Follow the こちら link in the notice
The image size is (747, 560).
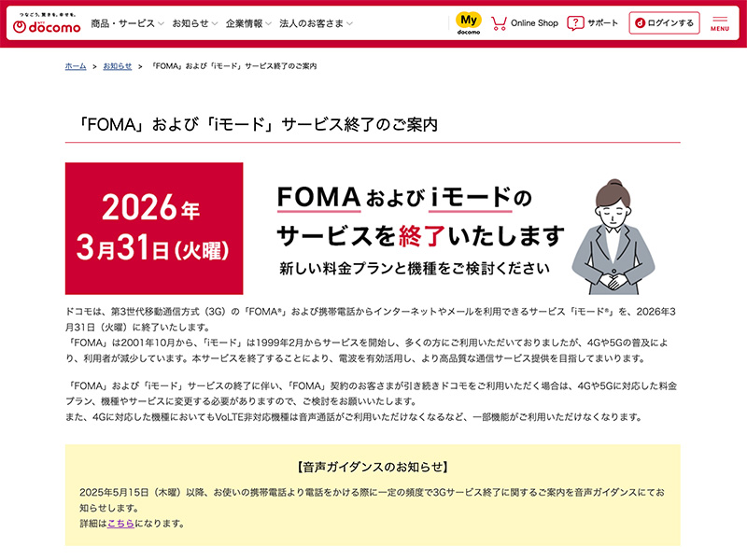click(120, 524)
